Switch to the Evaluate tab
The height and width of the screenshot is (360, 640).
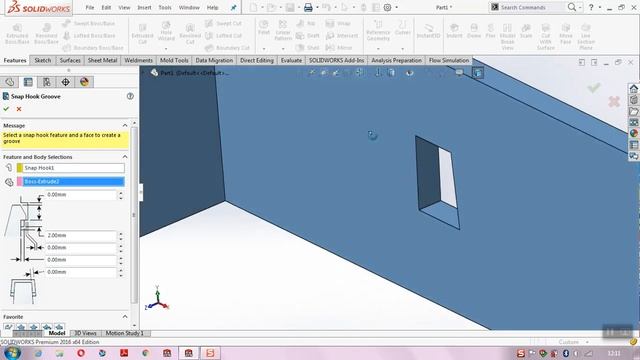tap(291, 60)
